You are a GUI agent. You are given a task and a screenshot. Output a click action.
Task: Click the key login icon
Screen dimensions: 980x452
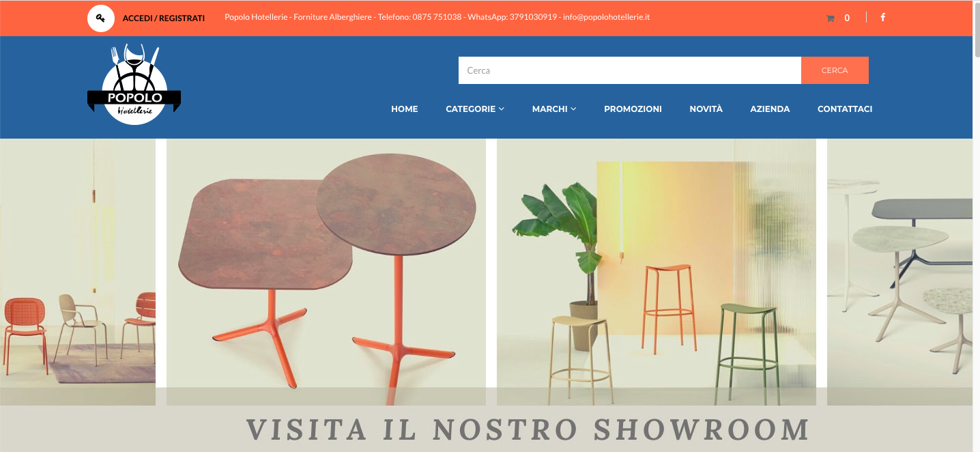[x=101, y=18]
